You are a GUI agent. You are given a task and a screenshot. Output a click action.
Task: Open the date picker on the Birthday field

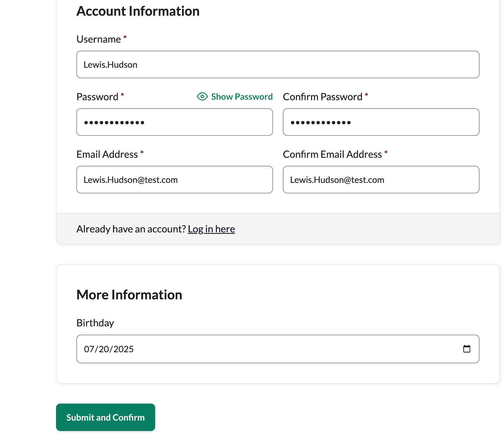467,349
